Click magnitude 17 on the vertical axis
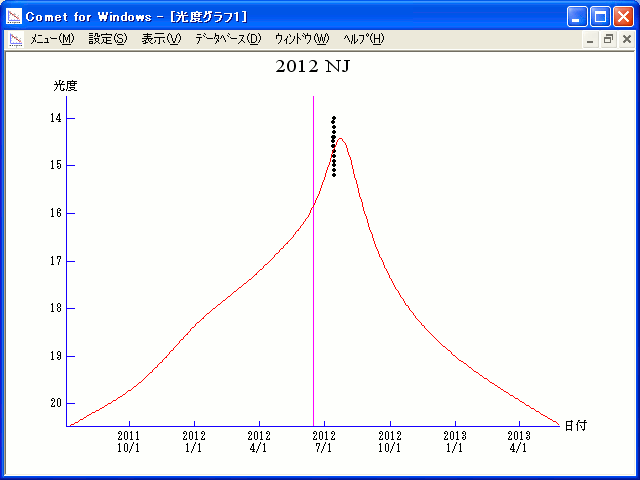The height and width of the screenshot is (480, 640). click(x=56, y=260)
